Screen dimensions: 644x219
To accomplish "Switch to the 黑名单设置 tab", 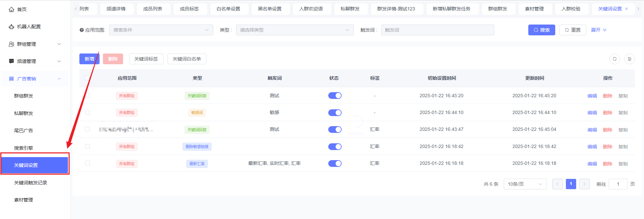I will pyautogui.click(x=270, y=9).
